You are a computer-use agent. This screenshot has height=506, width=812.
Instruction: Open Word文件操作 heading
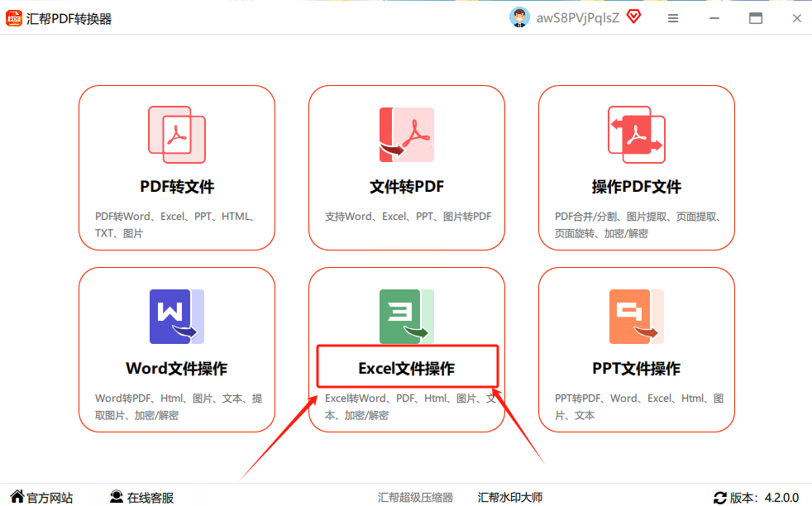pyautogui.click(x=177, y=369)
